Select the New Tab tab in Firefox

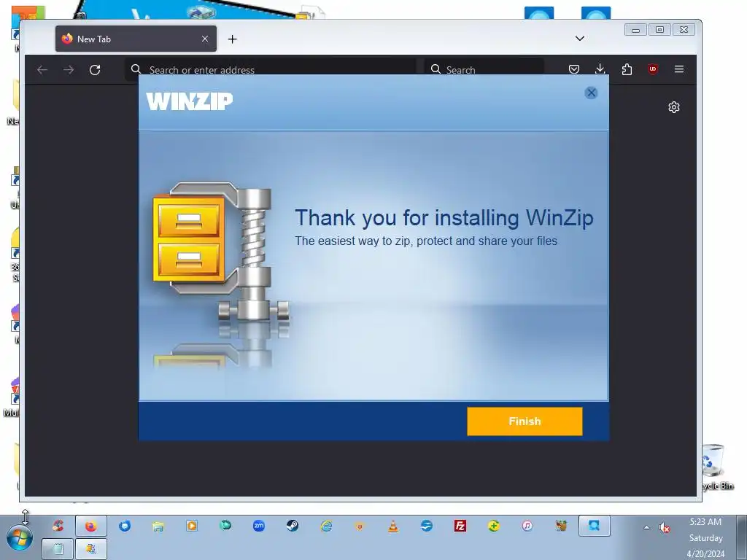pyautogui.click(x=136, y=39)
